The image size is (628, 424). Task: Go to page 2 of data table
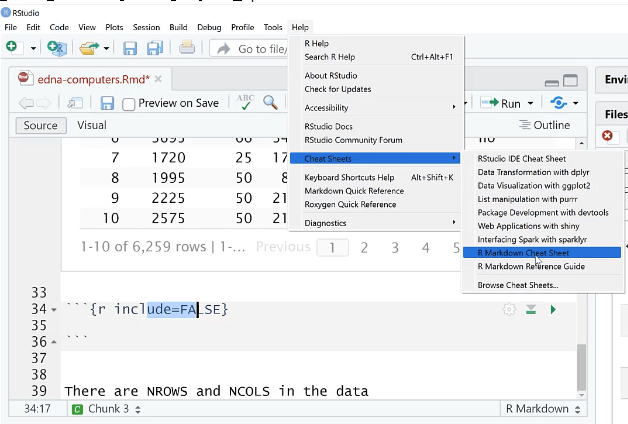click(364, 248)
